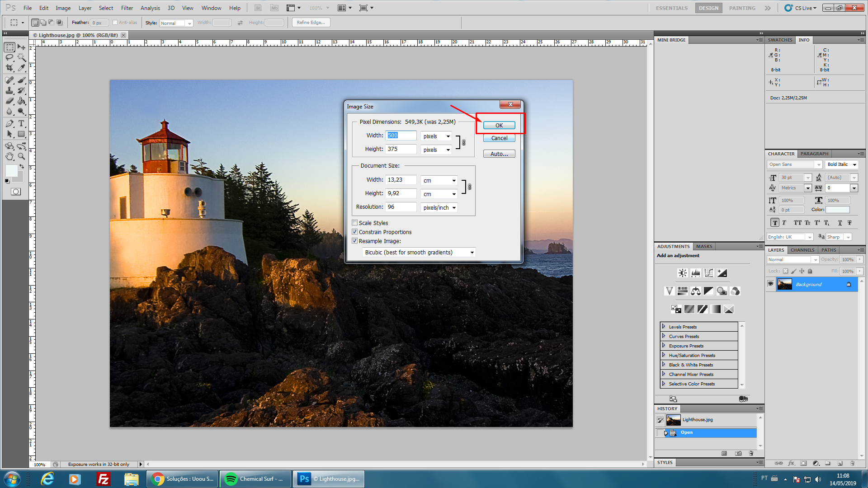This screenshot has height=488, width=868.
Task: Enable the Scale Styles checkbox
Action: coord(355,223)
